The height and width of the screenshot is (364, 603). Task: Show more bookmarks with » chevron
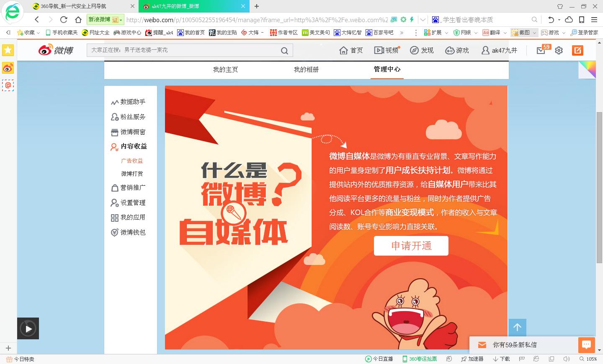pos(402,33)
